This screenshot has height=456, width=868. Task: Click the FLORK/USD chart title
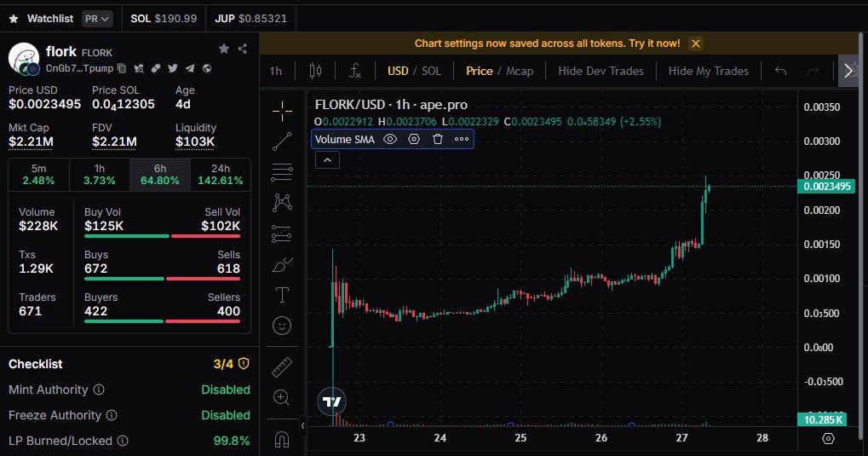pyautogui.click(x=391, y=105)
